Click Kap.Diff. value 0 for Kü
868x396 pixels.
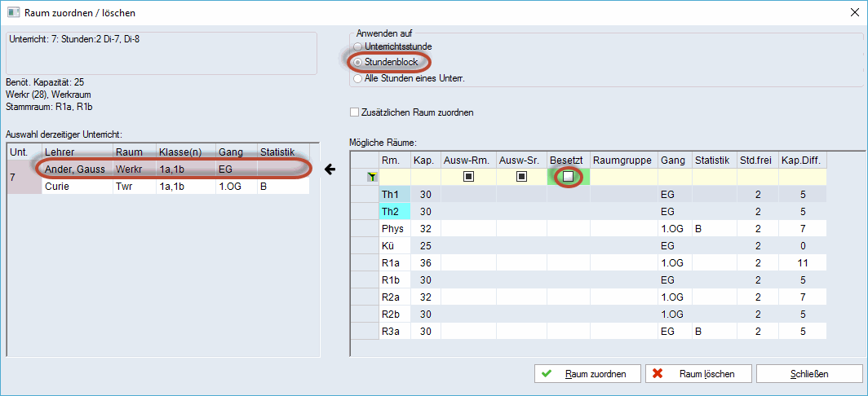(803, 245)
